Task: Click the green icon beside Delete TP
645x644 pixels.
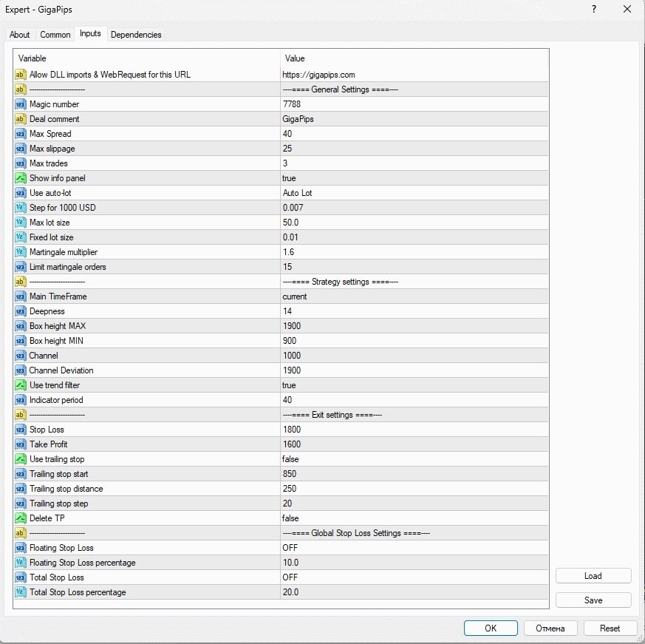Action: (x=20, y=518)
